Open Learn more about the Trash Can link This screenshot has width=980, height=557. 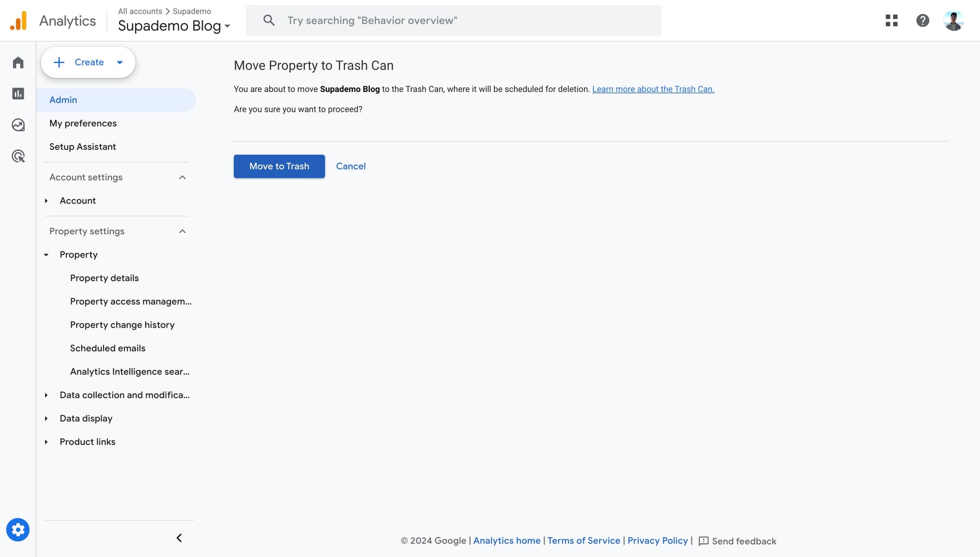[653, 89]
